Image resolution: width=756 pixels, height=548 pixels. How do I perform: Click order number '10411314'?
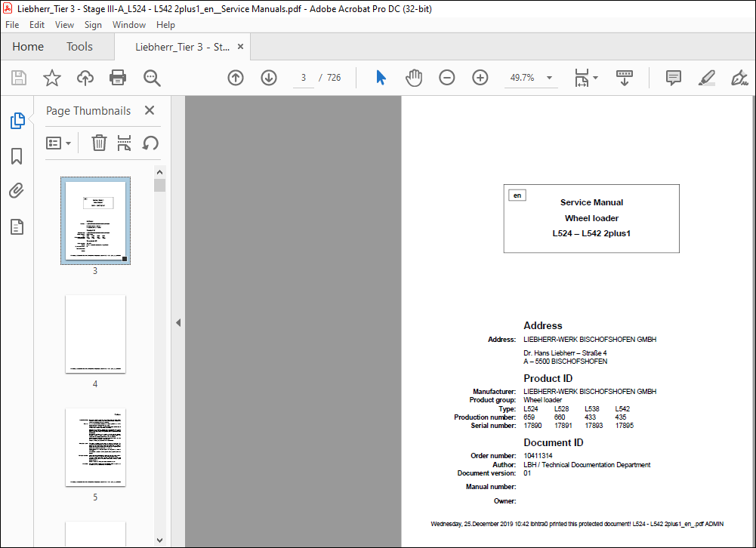538,455
